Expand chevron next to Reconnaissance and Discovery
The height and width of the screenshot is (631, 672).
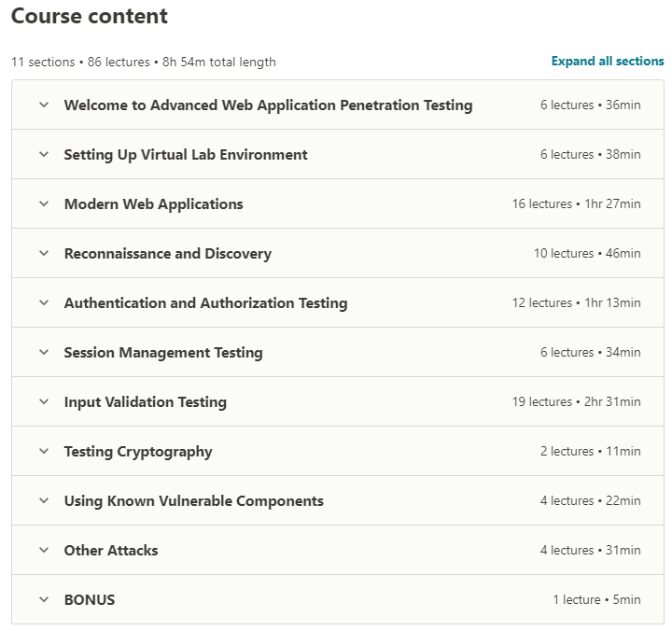(x=44, y=254)
